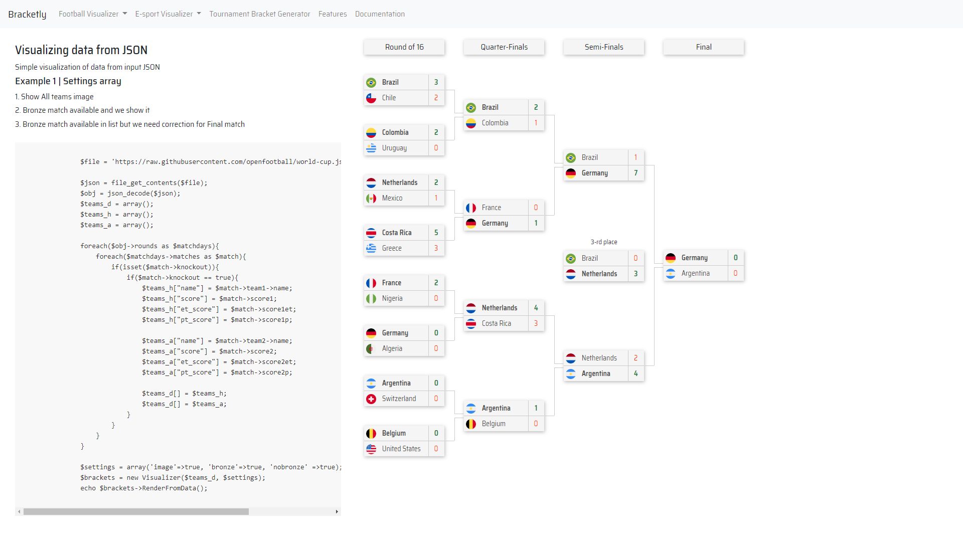Click the Quarter-Finals round header
963x560 pixels.
(x=504, y=47)
